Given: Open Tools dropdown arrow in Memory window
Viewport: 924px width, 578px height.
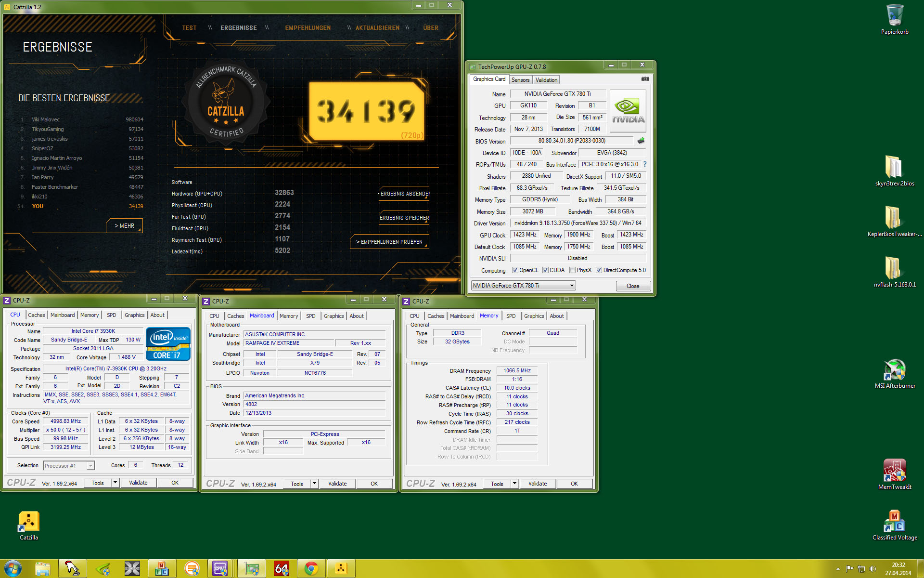Looking at the screenshot, I should pos(514,484).
